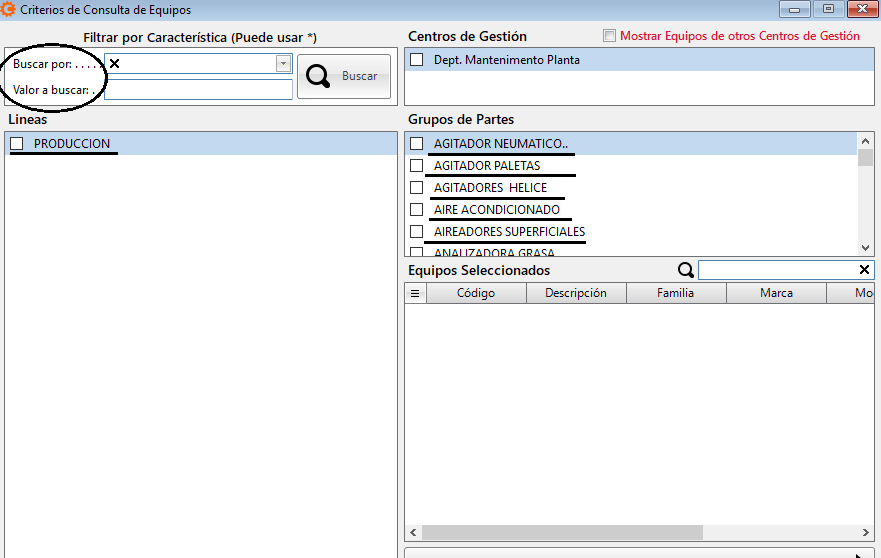Select the AIREADORES SUPERFICIALES row text

(509, 232)
